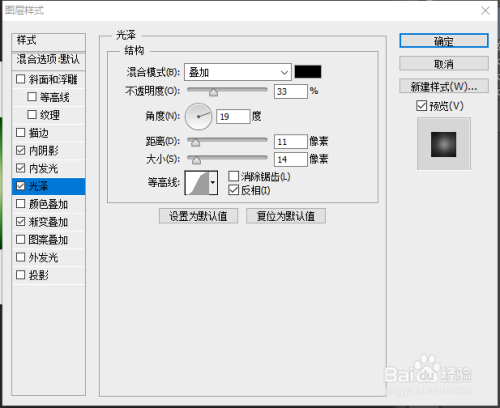Viewport: 500px width, 408px height.
Task: Select the 样式 list header
Action: point(48,42)
